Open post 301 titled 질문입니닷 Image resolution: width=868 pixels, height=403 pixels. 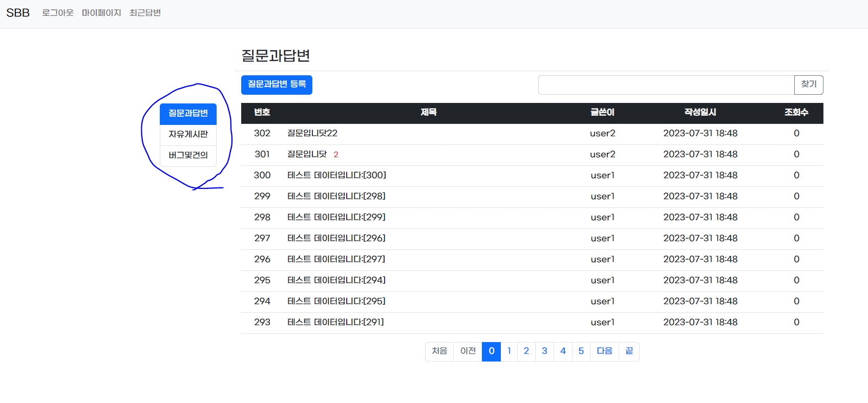(307, 154)
